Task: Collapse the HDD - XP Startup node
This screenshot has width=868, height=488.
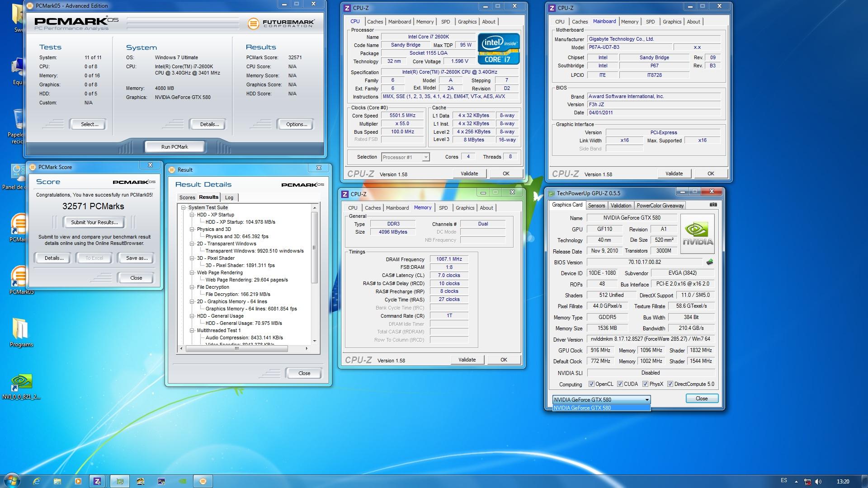Action: 192,215
